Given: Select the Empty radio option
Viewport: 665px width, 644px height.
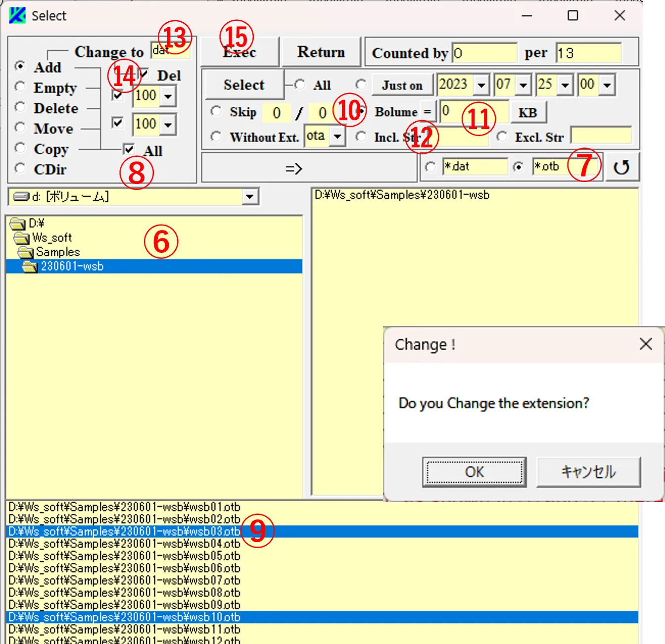Looking at the screenshot, I should tap(20, 87).
